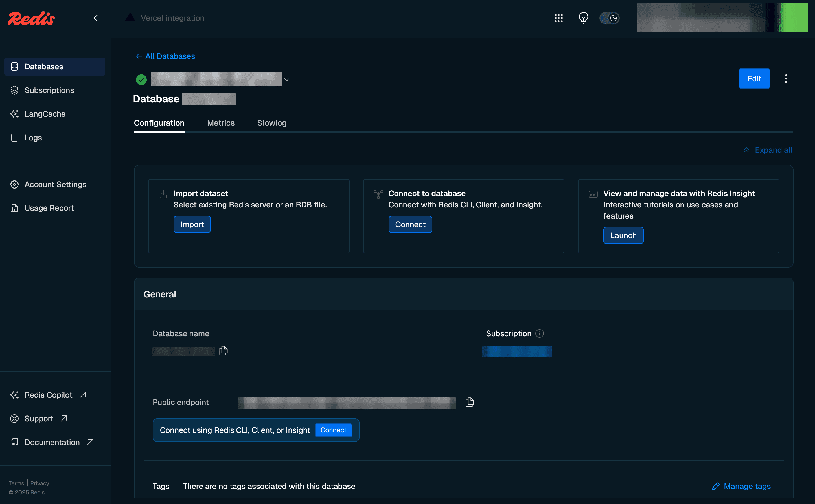View Logs via the sidebar icon

pos(33,137)
